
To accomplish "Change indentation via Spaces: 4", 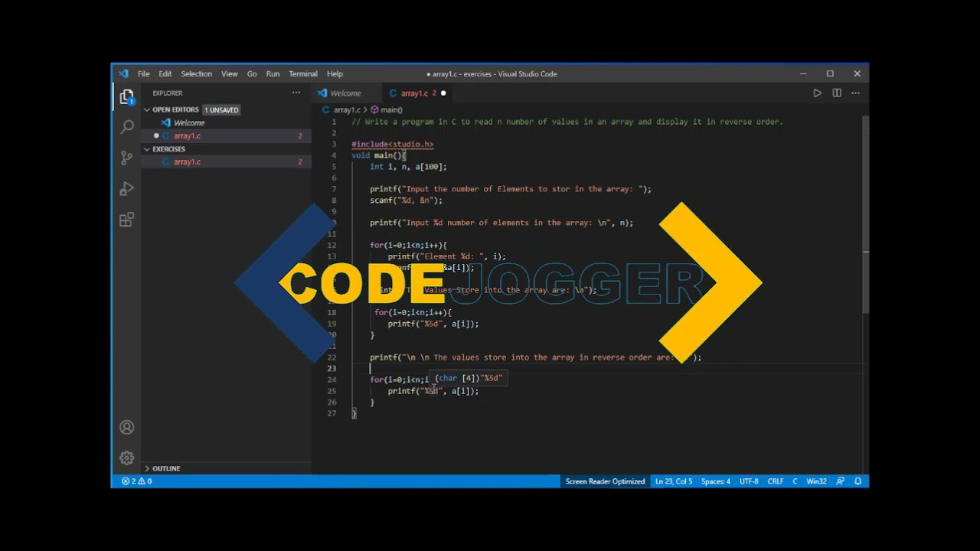I will (716, 481).
